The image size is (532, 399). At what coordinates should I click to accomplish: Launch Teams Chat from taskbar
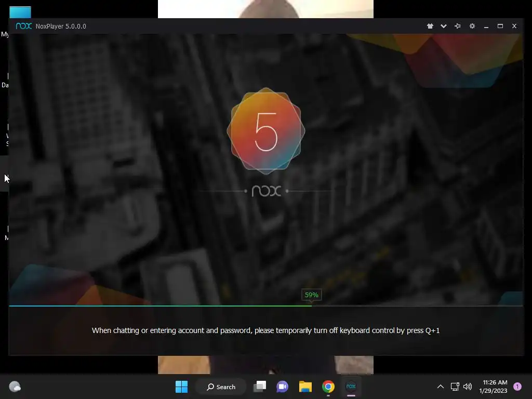(x=282, y=387)
